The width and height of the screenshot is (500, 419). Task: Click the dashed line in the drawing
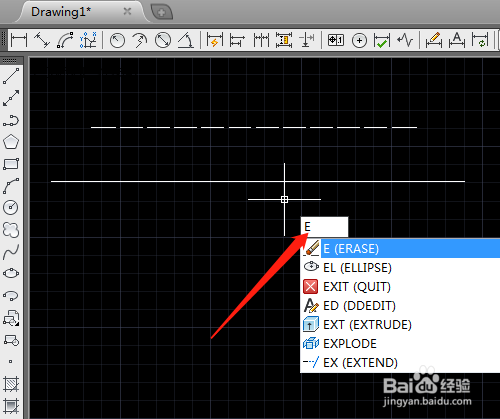254,127
